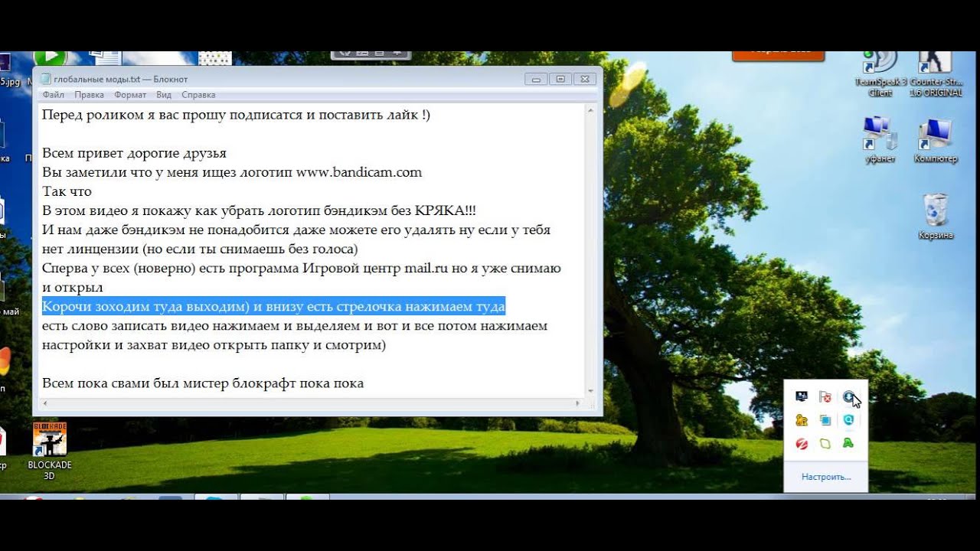Image resolution: width=980 pixels, height=551 pixels.
Task: Open the Вид menu in Notepad
Action: tap(164, 95)
